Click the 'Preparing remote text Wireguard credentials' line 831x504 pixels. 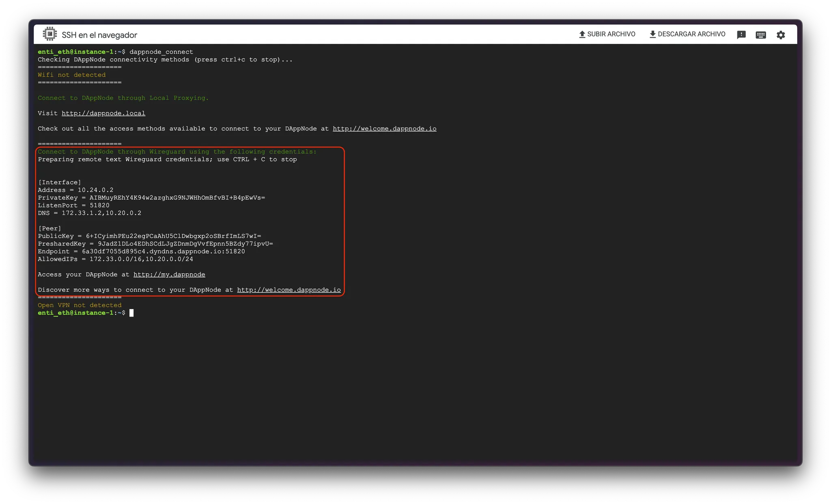[x=167, y=159]
